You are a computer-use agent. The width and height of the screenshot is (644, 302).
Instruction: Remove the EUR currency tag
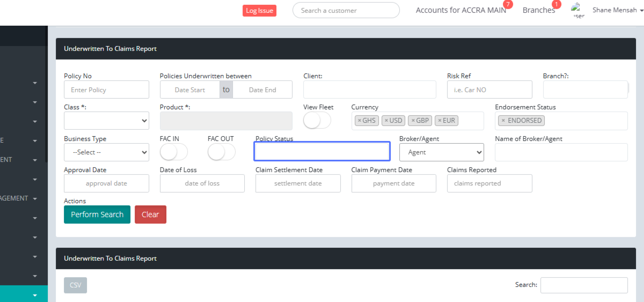coord(440,121)
